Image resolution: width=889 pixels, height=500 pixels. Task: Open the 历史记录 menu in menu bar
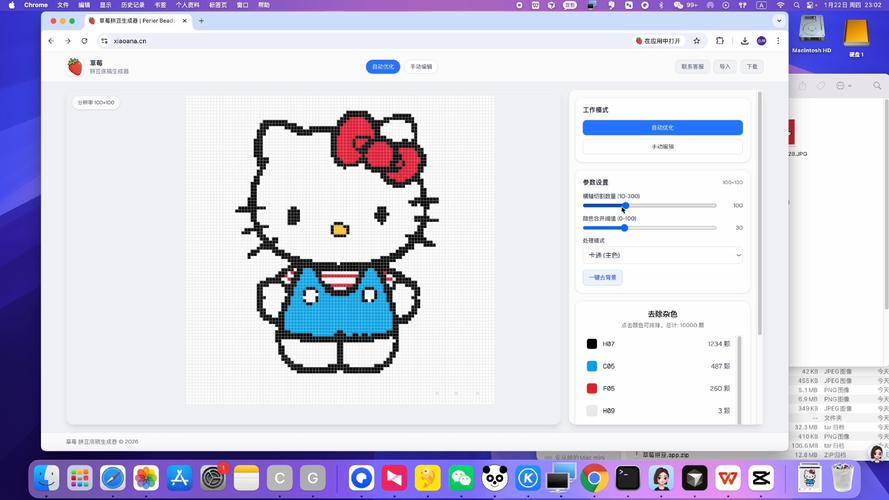pyautogui.click(x=132, y=5)
